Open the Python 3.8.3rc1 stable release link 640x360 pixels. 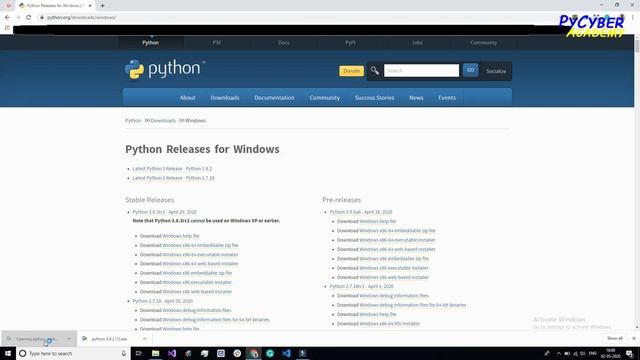164,212
